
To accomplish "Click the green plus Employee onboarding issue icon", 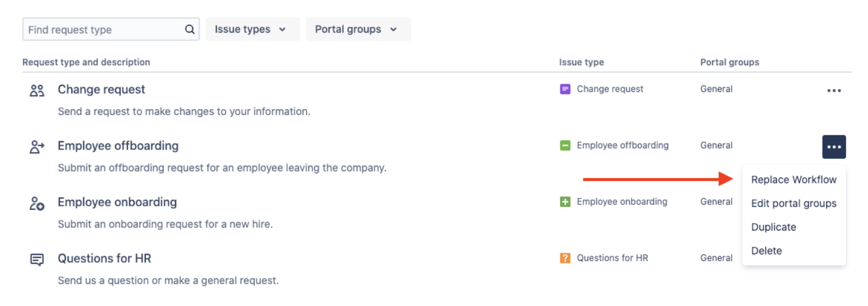I will coord(565,202).
